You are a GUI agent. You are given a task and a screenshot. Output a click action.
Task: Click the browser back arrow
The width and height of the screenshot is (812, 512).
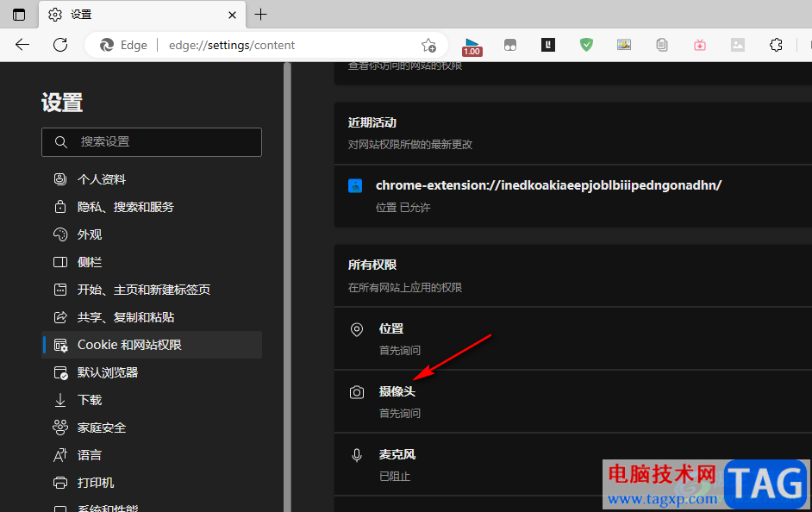click(22, 45)
